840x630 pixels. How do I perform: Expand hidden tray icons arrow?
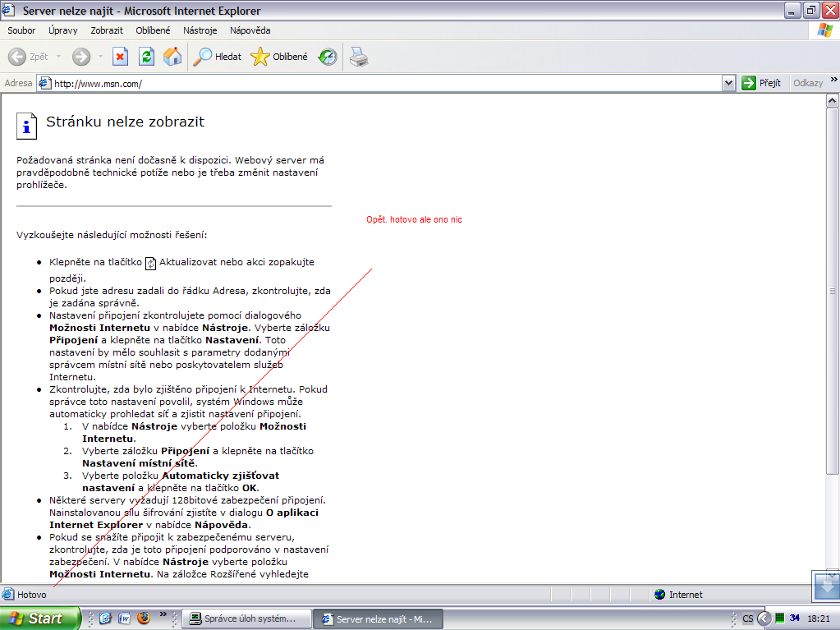764,619
